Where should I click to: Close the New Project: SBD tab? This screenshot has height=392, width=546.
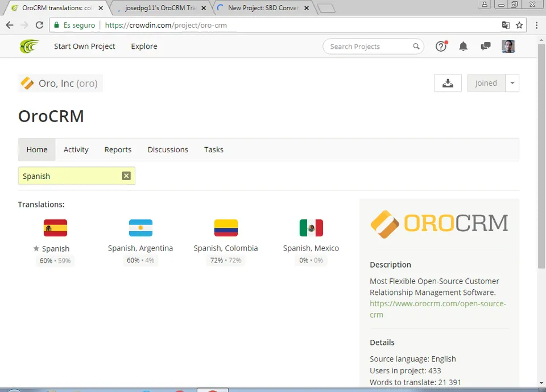307,8
